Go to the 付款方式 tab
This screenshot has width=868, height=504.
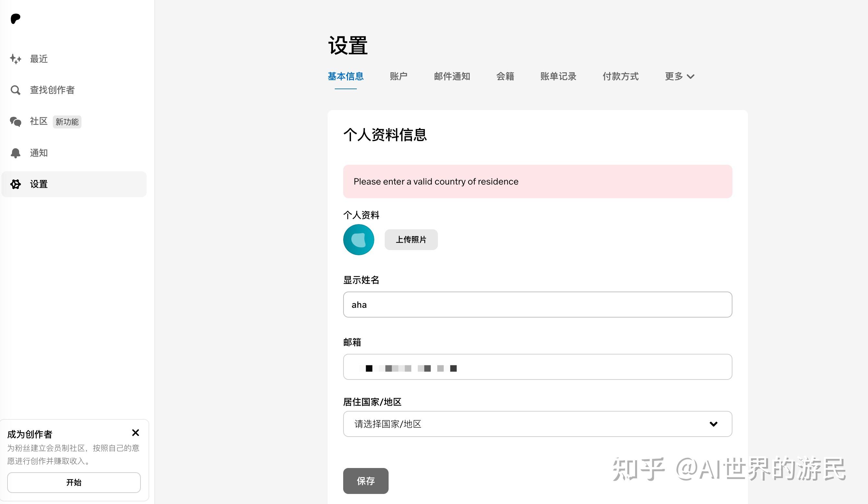(x=620, y=77)
